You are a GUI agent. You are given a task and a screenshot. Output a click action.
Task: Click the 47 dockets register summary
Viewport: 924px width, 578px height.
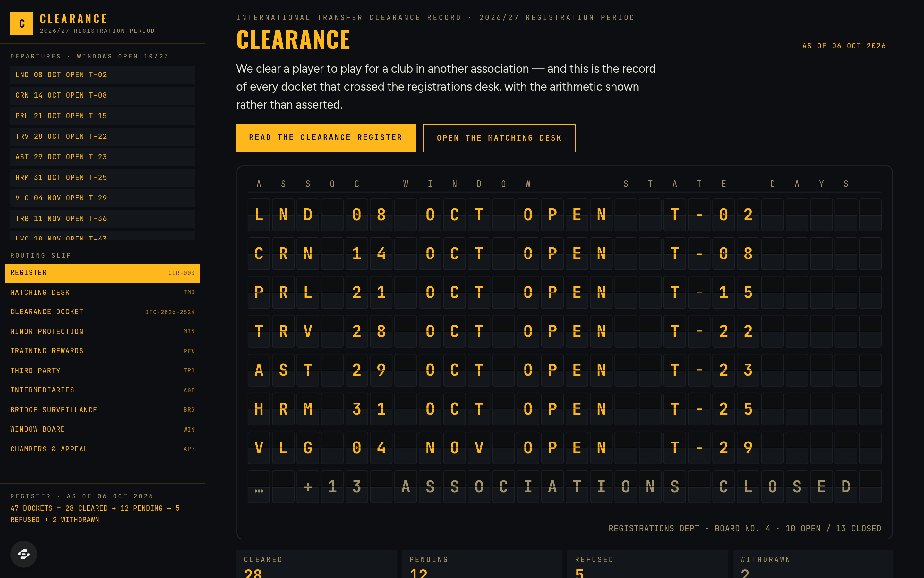[95, 514]
